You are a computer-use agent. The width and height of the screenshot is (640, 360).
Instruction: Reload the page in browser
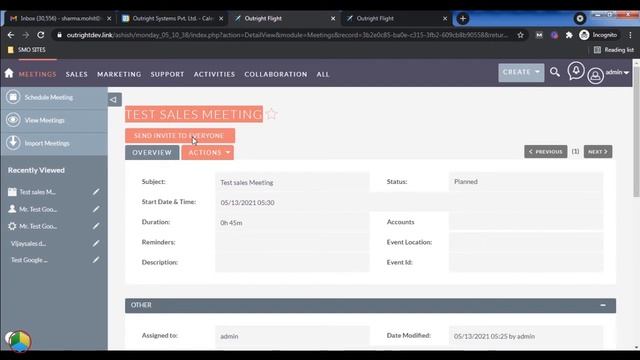[41, 35]
